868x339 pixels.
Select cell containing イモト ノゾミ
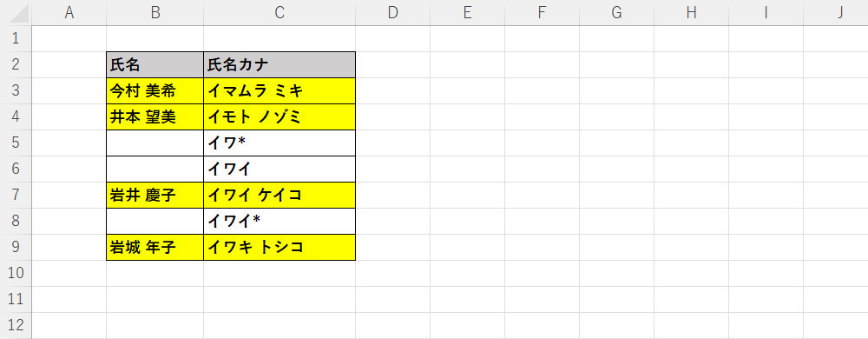[279, 116]
